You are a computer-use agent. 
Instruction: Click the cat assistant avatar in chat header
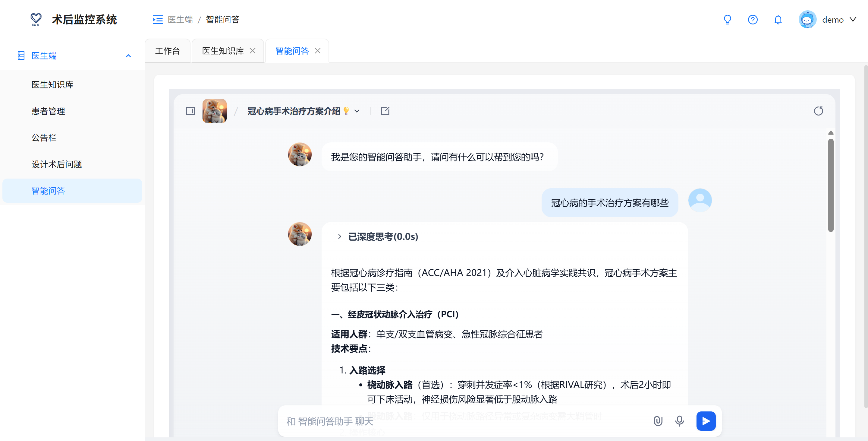[x=214, y=111]
